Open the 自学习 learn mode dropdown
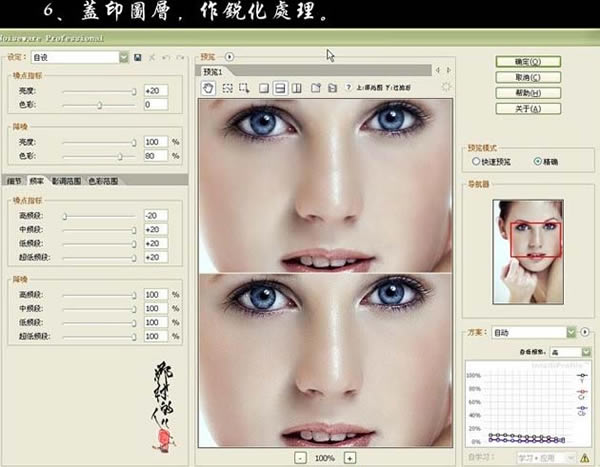 pos(546,458)
